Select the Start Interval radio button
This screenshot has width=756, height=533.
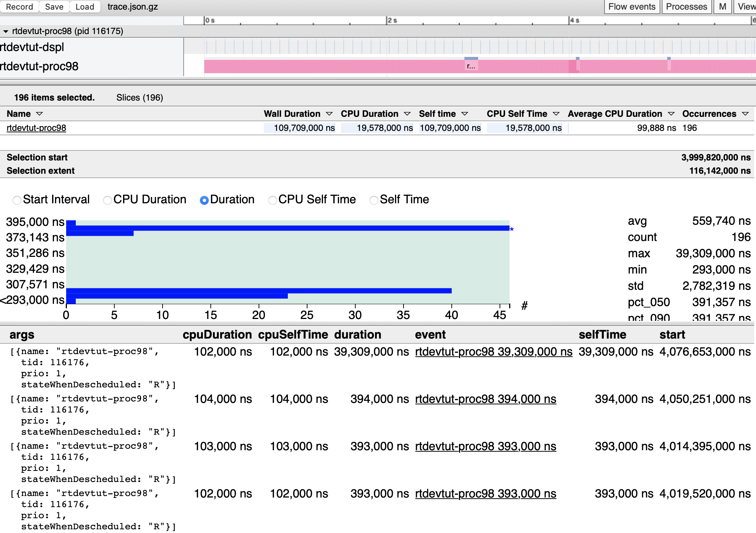click(x=17, y=200)
